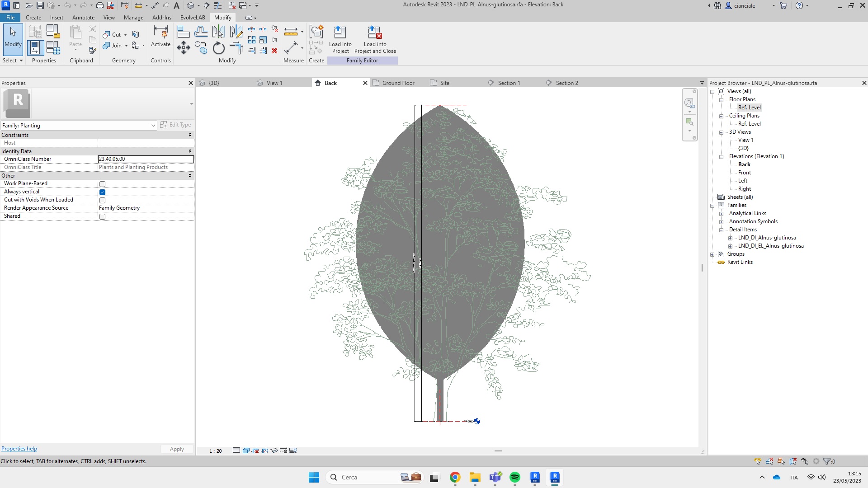Expand the Annotation Symbols tree node

722,222
